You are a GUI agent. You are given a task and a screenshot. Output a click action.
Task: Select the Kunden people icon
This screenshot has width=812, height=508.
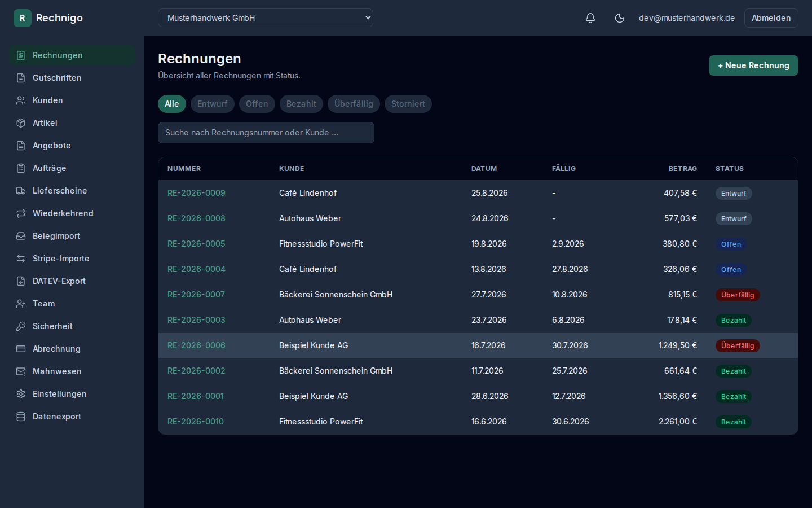(21, 100)
